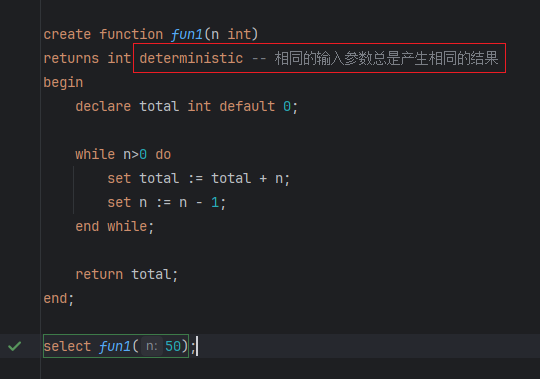Click the set total := total + n statement

point(198,179)
